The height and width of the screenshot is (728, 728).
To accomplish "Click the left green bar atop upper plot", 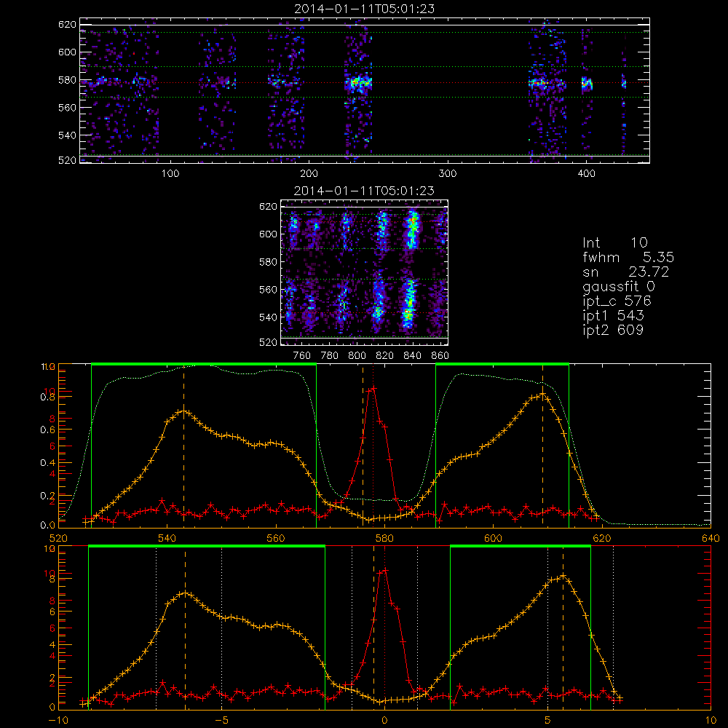I will tap(204, 365).
